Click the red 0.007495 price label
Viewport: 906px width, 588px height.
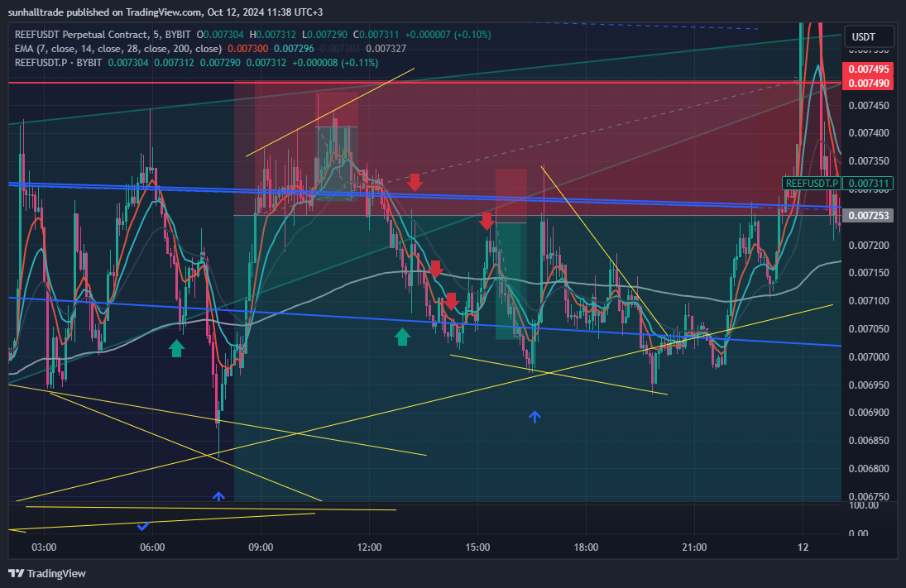(869, 69)
